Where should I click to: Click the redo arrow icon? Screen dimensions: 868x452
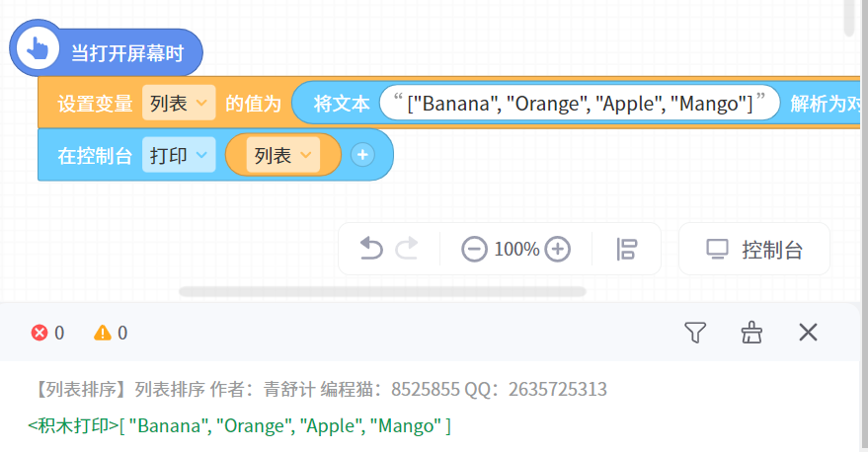coord(407,249)
